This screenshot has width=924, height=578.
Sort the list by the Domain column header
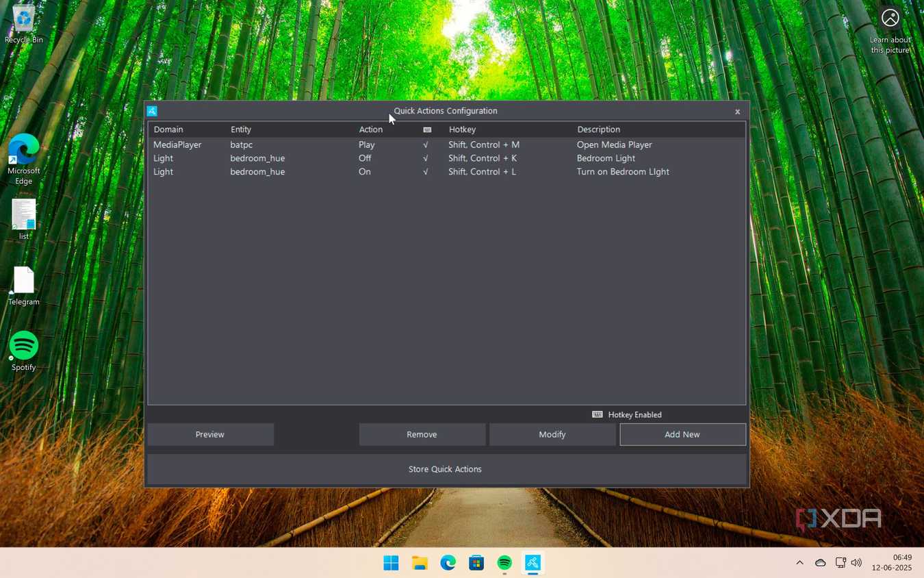pos(168,129)
